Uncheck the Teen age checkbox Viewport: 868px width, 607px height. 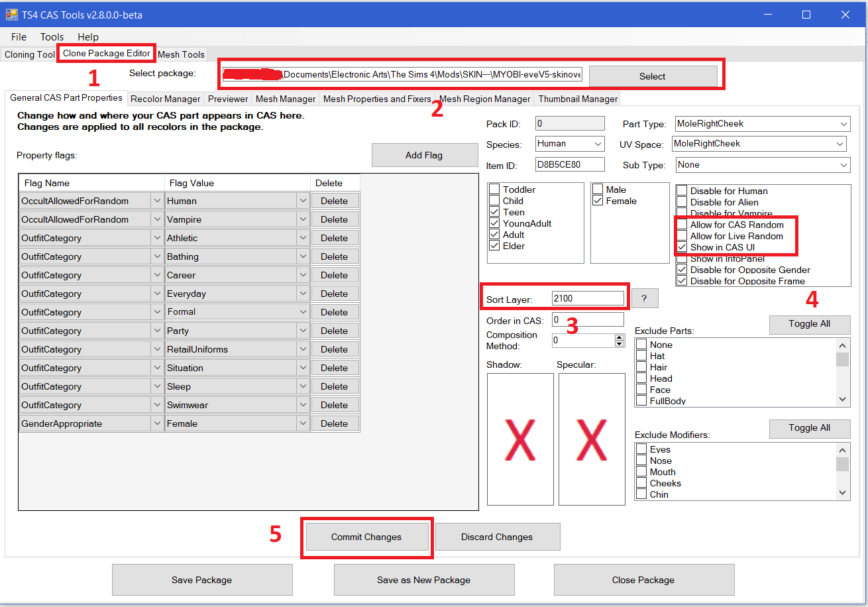(x=494, y=212)
